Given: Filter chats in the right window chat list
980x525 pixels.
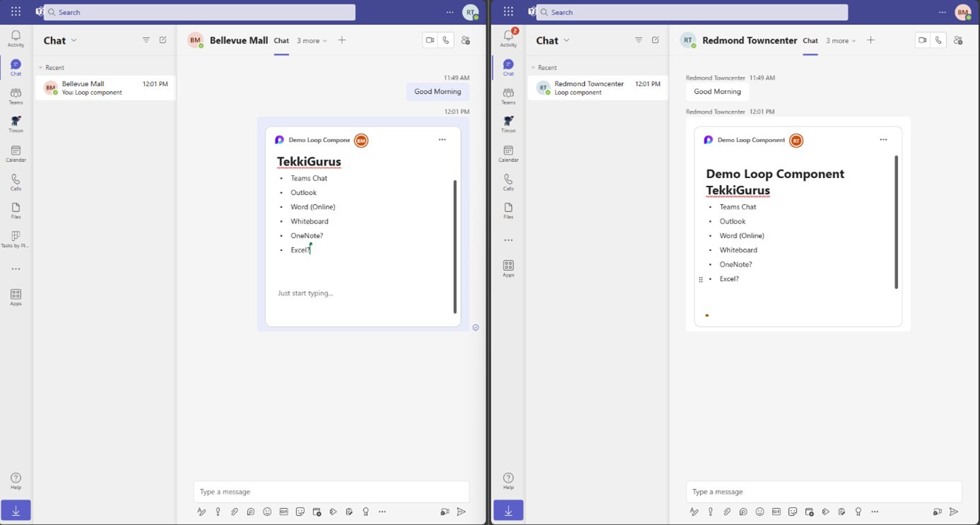Looking at the screenshot, I should click(638, 40).
